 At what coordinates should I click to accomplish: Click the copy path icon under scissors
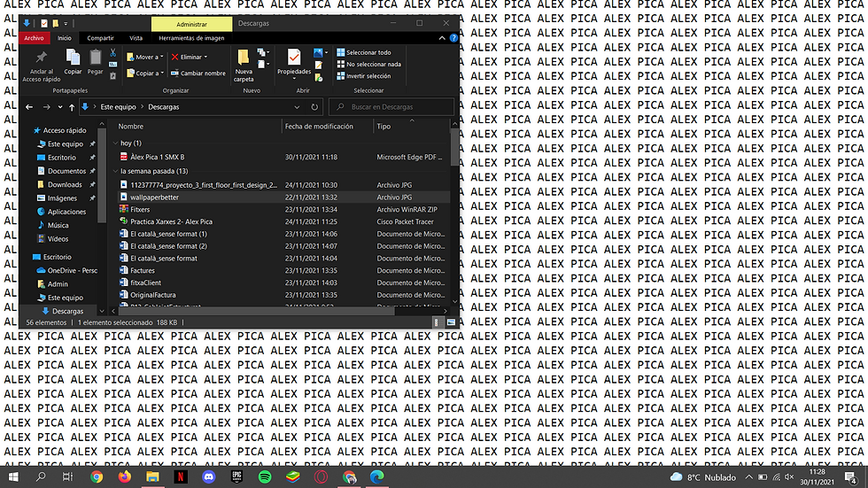[113, 65]
